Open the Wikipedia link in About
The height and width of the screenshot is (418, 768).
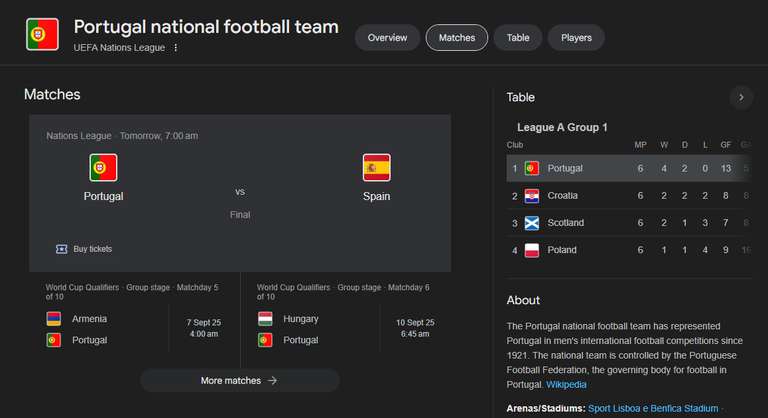tap(566, 385)
